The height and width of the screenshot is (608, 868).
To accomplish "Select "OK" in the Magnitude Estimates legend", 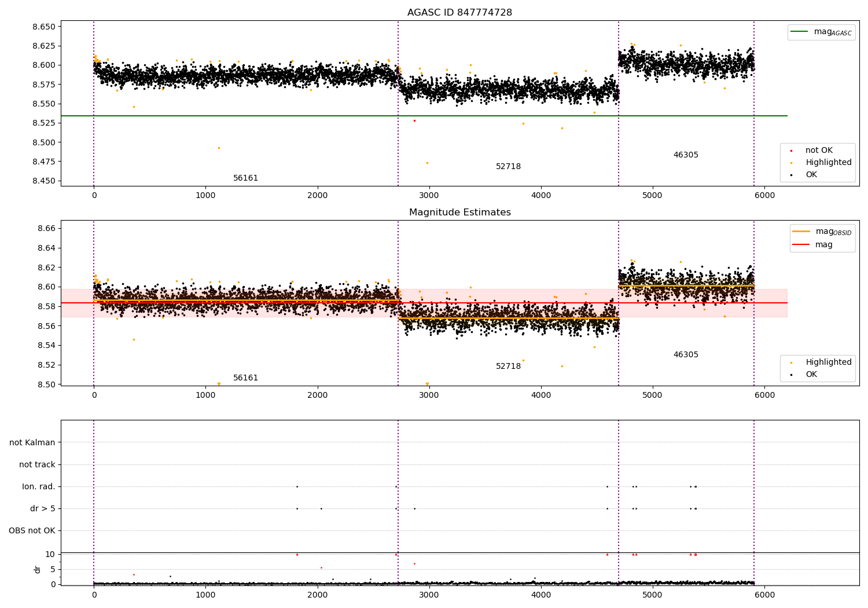I will coord(811,375).
